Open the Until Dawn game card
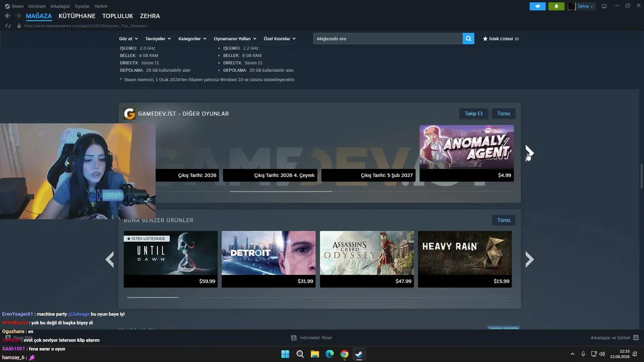 point(171,259)
